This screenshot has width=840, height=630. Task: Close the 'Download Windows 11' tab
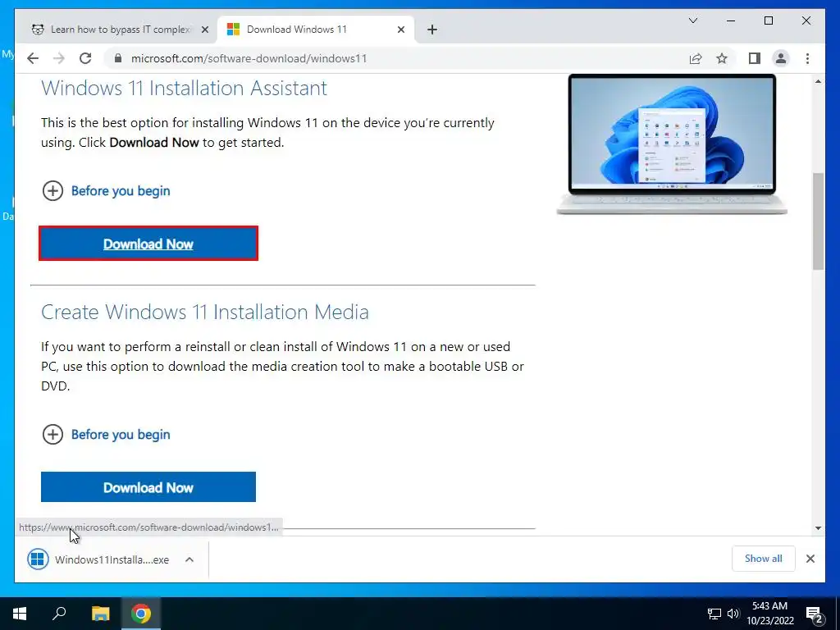click(x=400, y=30)
